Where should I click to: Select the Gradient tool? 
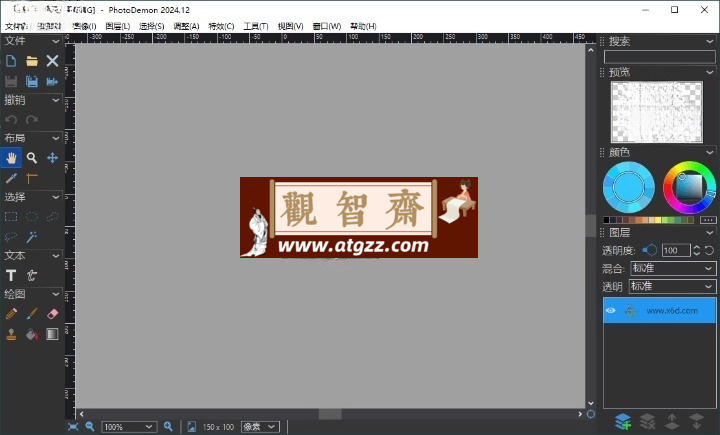click(x=52, y=334)
